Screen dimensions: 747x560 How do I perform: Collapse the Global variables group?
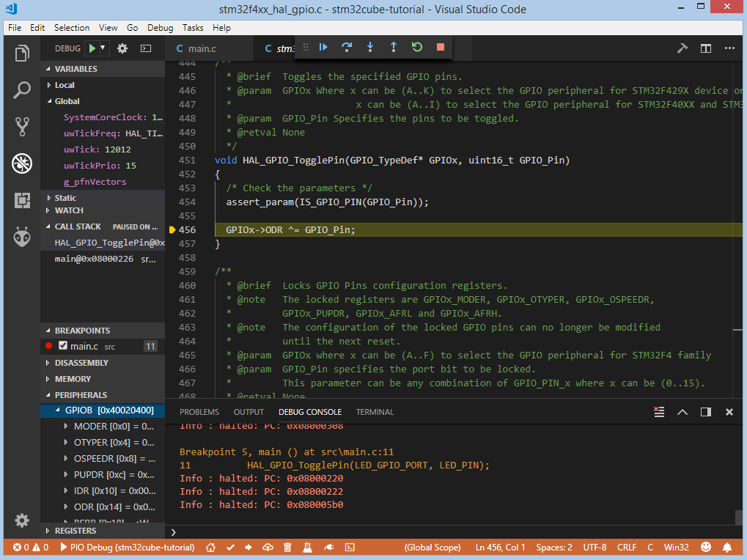103,101
